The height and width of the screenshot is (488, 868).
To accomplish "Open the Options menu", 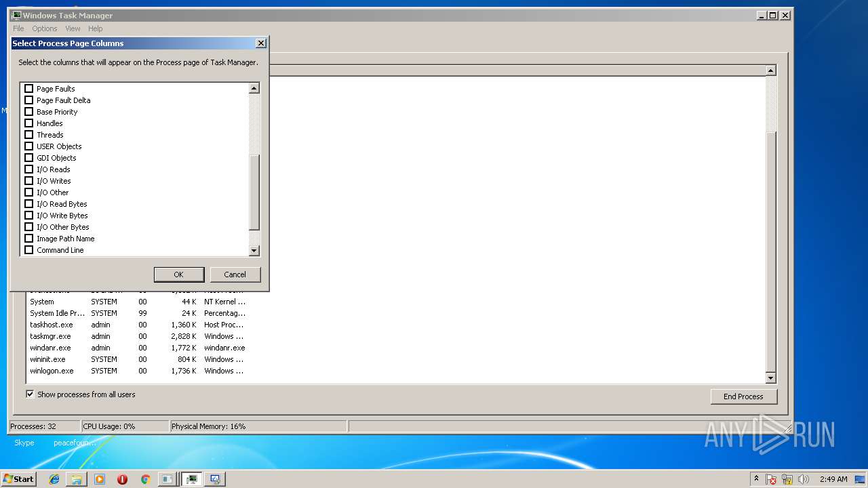I will coord(45,28).
